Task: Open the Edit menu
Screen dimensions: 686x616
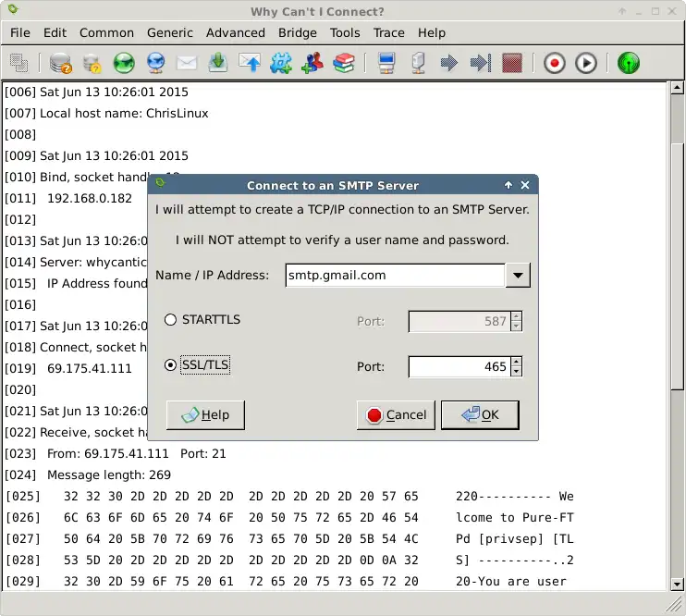Action: 55,33
